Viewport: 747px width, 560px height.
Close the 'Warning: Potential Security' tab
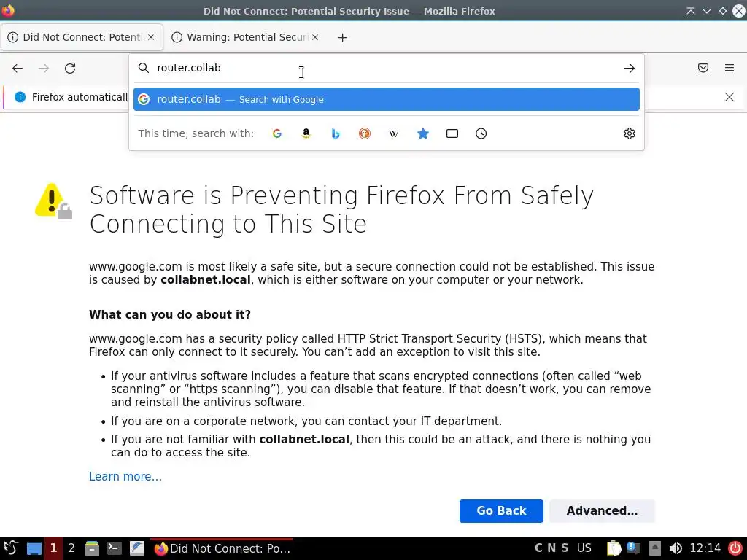click(315, 37)
